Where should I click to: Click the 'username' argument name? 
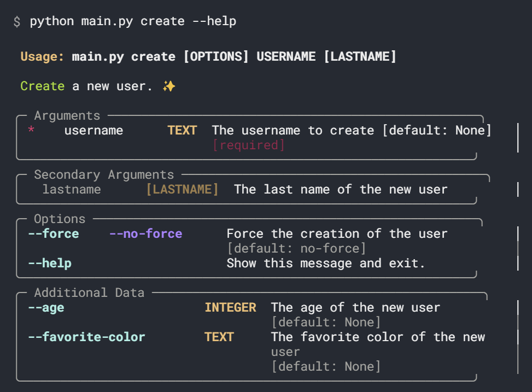[x=93, y=131]
